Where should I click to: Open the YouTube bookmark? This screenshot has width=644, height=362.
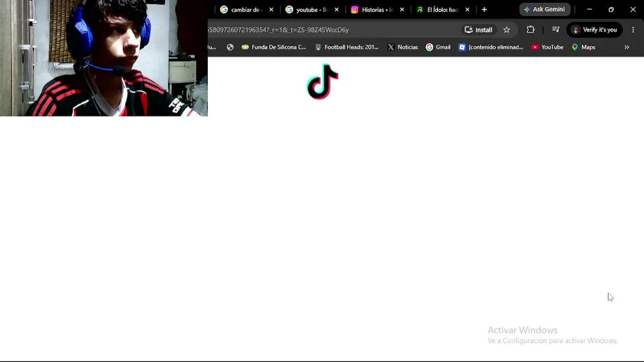(547, 47)
